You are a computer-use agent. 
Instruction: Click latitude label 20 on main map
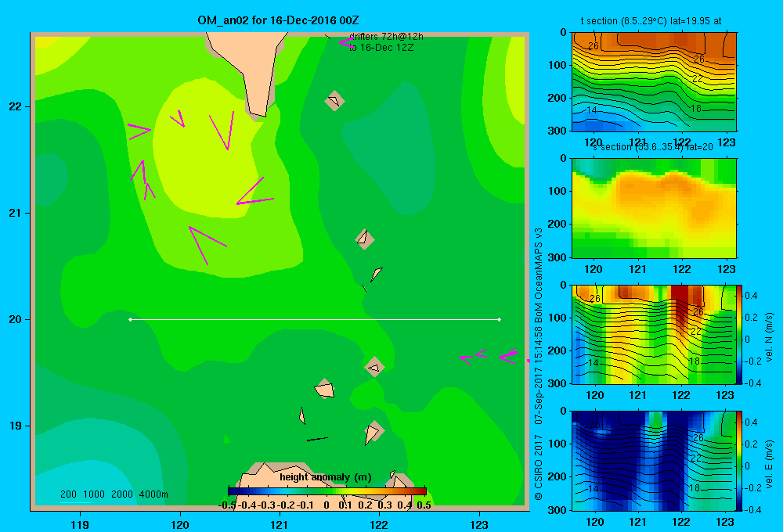(x=15, y=319)
